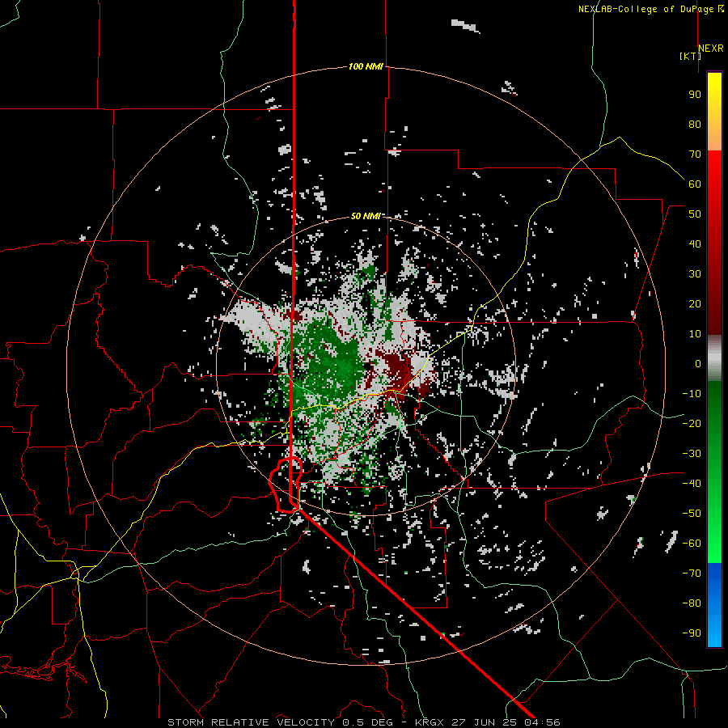Click the -50 value on velocity scale

coord(692,514)
